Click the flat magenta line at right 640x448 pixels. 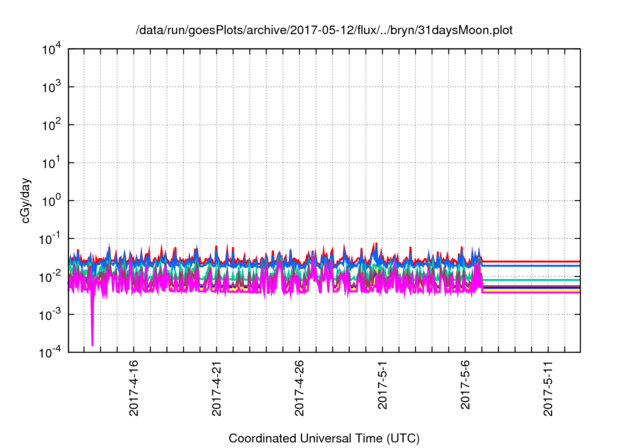click(x=530, y=292)
